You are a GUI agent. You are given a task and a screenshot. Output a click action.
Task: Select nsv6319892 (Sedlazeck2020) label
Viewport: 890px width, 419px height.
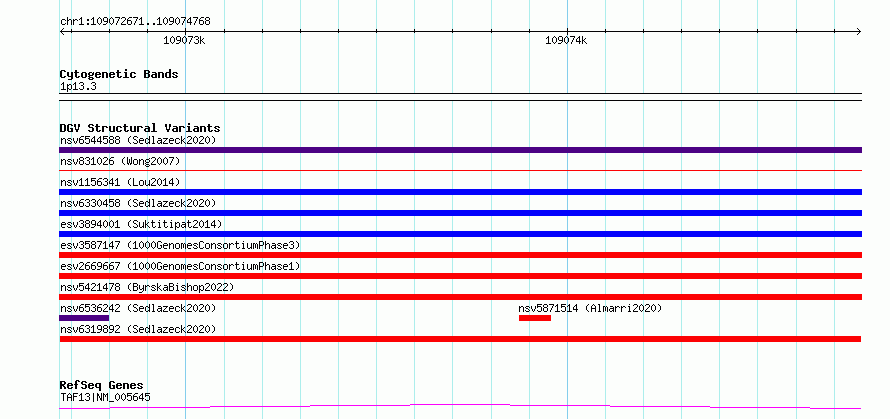coord(138,329)
